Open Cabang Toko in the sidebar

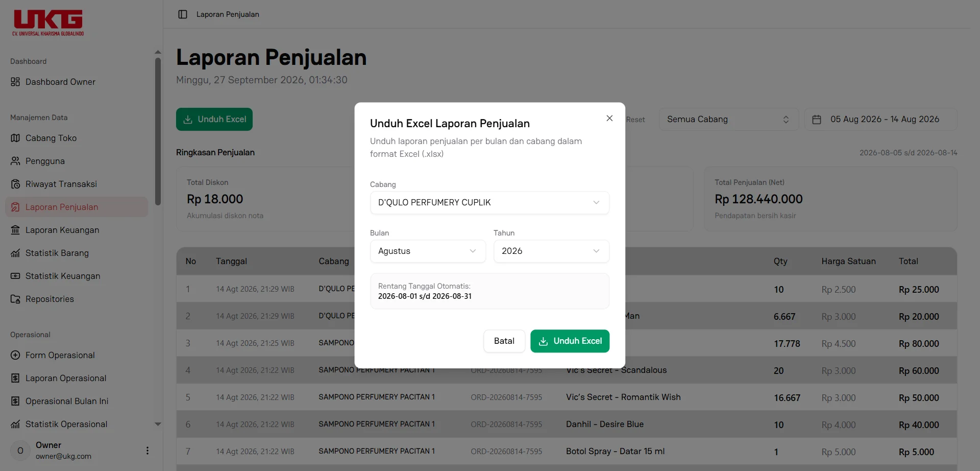[x=77, y=138]
